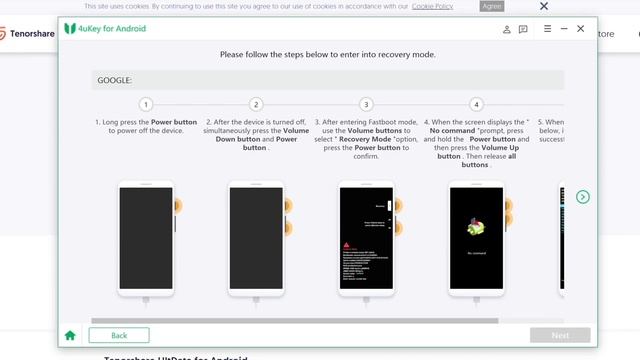This screenshot has width=640, height=360.
Task: Click step 1 powered-off phone illustration
Action: pos(146,239)
